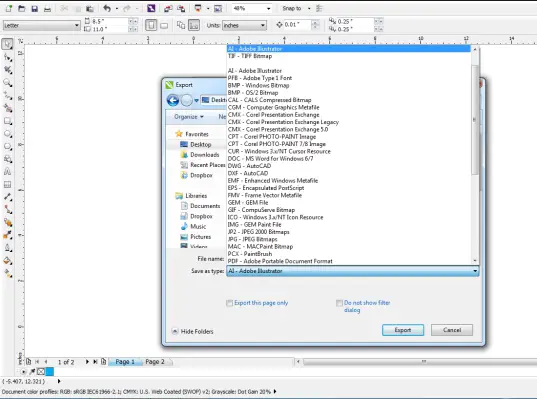
Task: Click the Export icon in toolbar
Action: [181, 8]
